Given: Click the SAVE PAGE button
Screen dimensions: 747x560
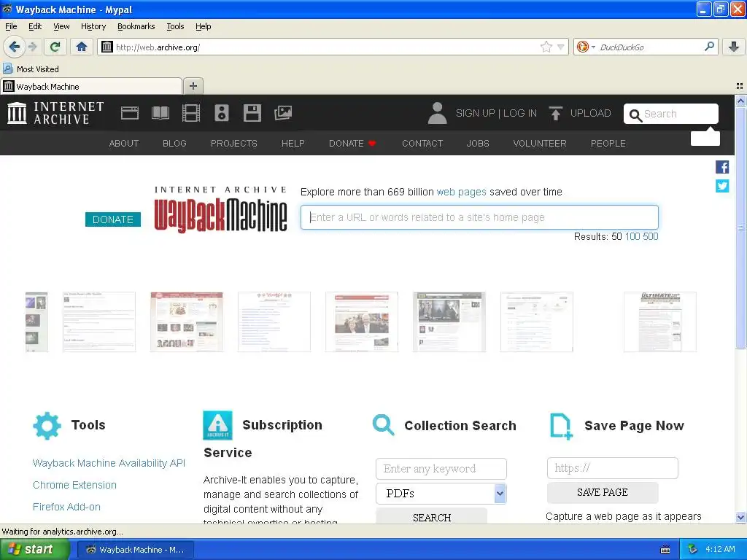Looking at the screenshot, I should (603, 492).
